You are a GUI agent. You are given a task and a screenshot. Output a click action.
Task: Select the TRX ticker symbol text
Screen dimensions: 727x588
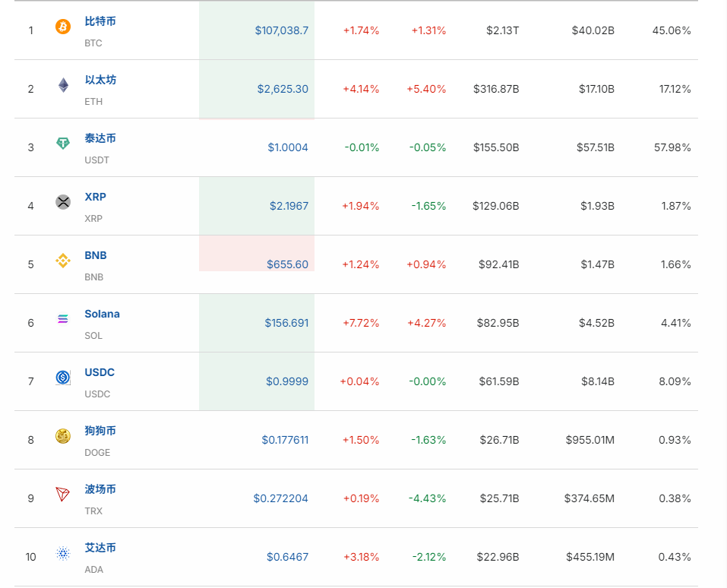[93, 511]
